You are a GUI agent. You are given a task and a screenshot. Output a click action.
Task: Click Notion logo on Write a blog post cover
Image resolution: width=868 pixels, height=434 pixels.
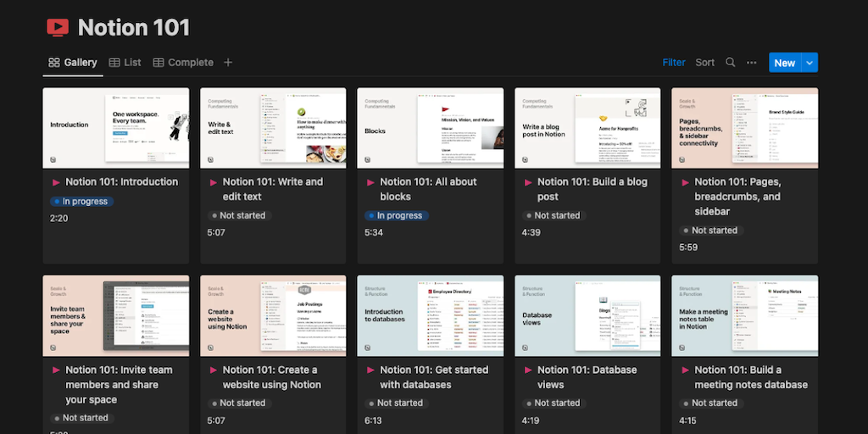pyautogui.click(x=525, y=159)
